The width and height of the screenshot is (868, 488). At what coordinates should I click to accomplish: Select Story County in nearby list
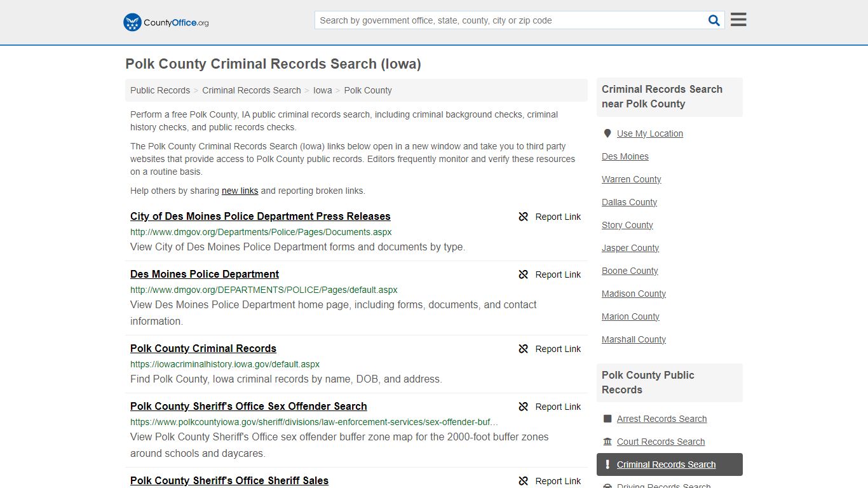coord(627,225)
